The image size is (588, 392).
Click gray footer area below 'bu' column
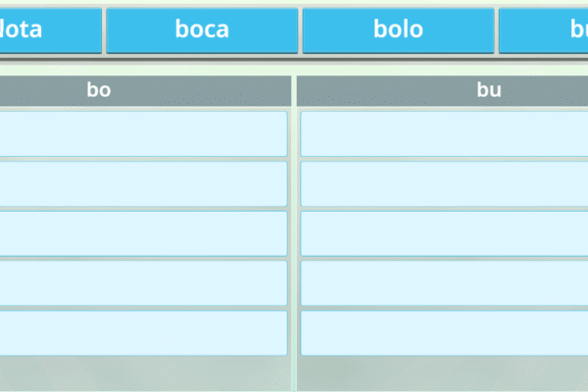443,374
